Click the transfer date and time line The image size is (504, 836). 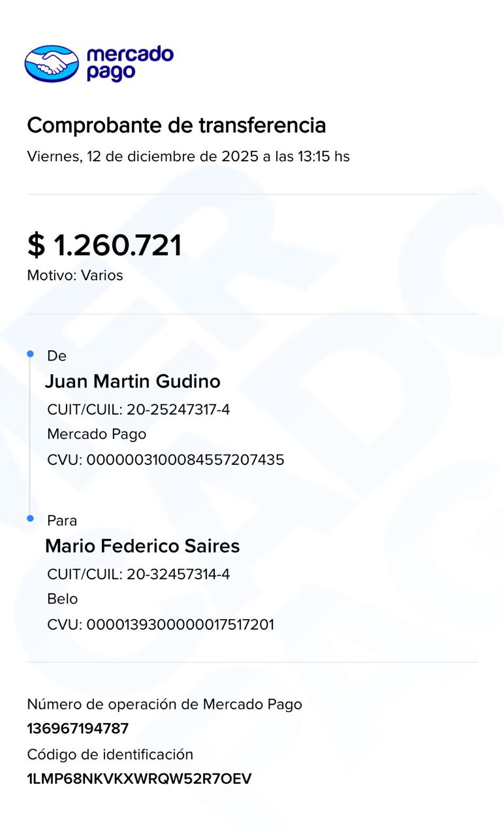pyautogui.click(x=188, y=157)
